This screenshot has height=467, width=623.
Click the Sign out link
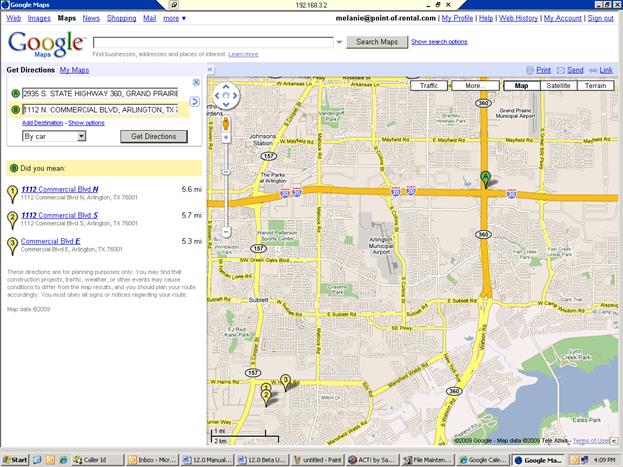tap(601, 18)
